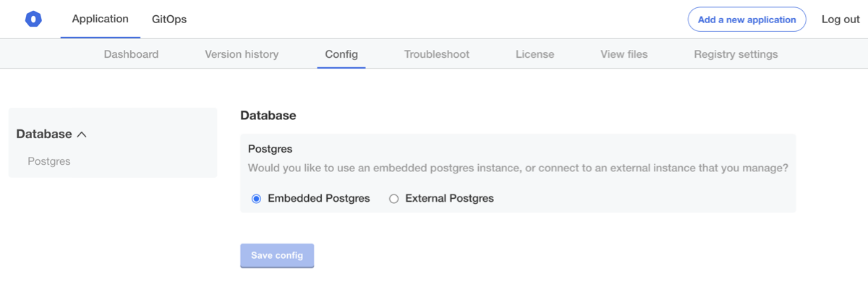View the License tab
The height and width of the screenshot is (295, 868).
[535, 54]
